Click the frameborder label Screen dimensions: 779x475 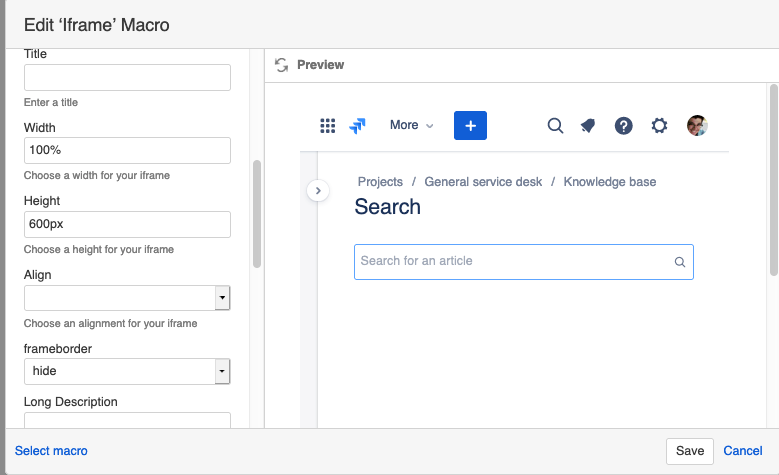click(58, 349)
